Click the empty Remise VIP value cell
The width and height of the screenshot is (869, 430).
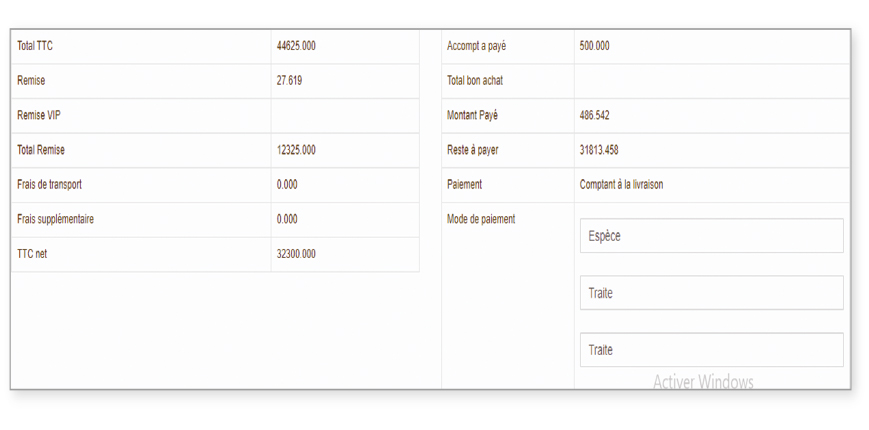345,115
